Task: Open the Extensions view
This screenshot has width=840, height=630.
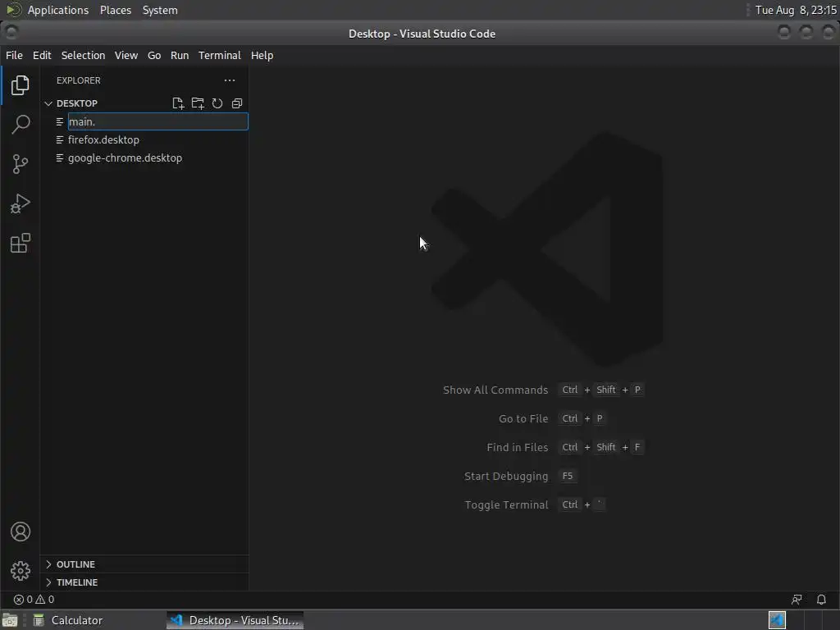Action: point(21,243)
